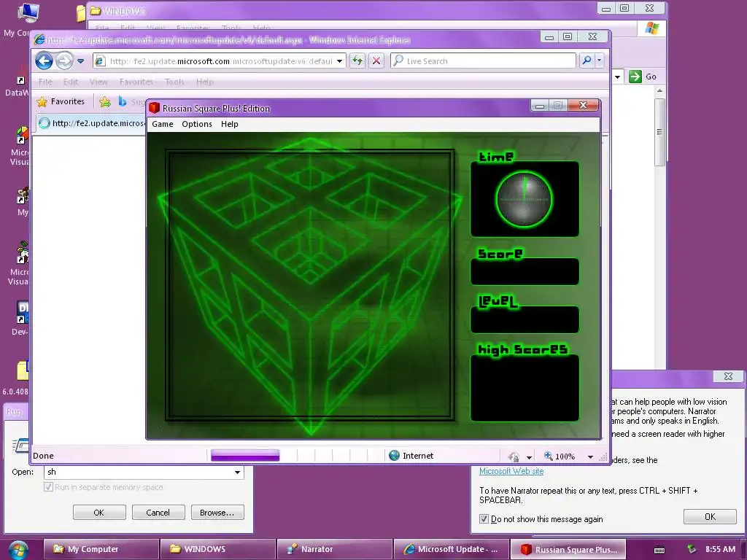
Task: Click the network tray icon near the clock
Action: pos(692,550)
